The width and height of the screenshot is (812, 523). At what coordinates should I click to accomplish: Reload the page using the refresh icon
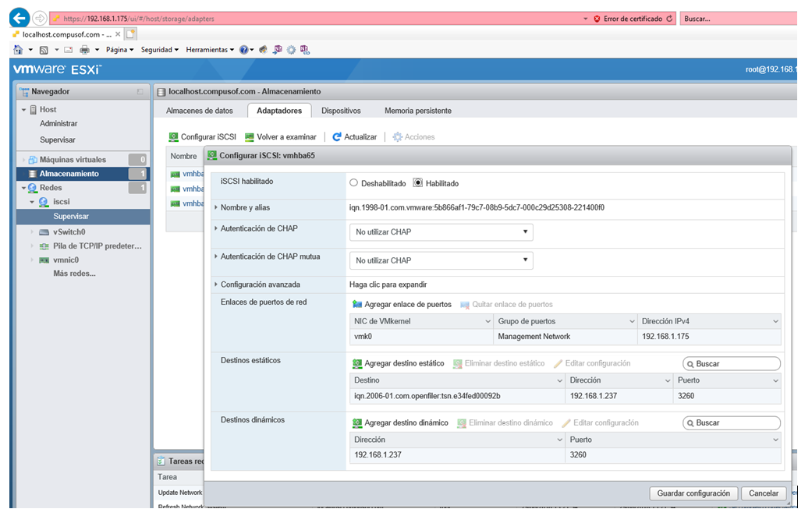point(669,19)
